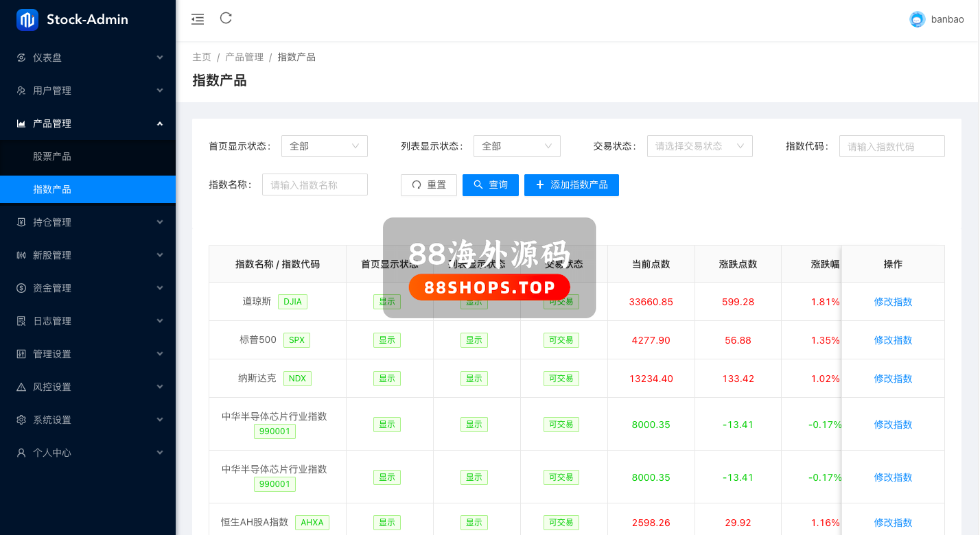The height and width of the screenshot is (535, 980).
Task: Click 修改指数 for the 标普500 row
Action: 893,340
